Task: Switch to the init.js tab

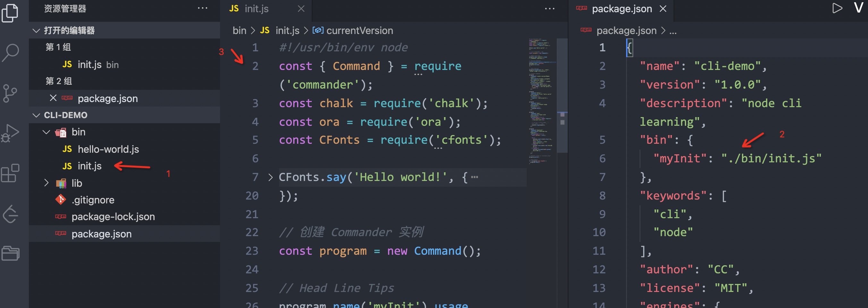Action: point(256,9)
